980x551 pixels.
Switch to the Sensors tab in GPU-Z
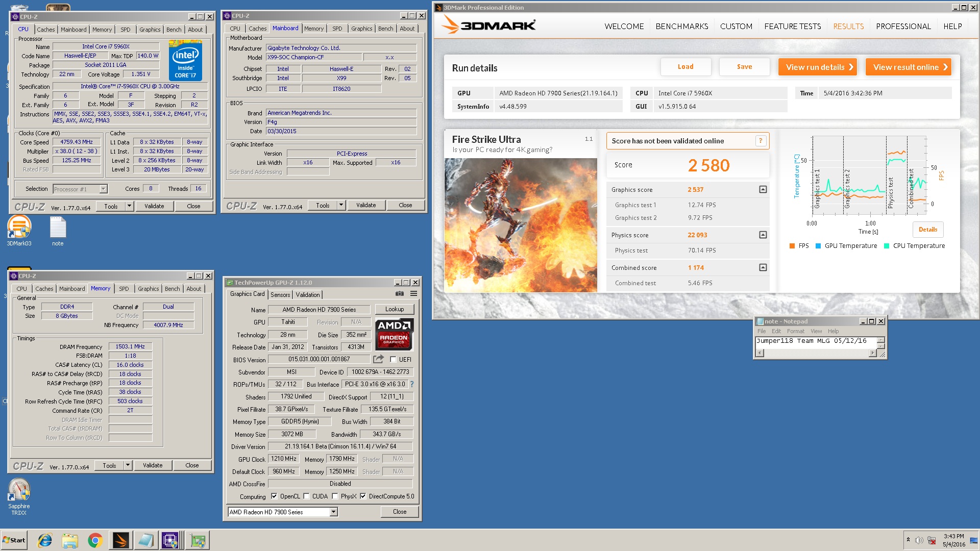[x=280, y=294]
